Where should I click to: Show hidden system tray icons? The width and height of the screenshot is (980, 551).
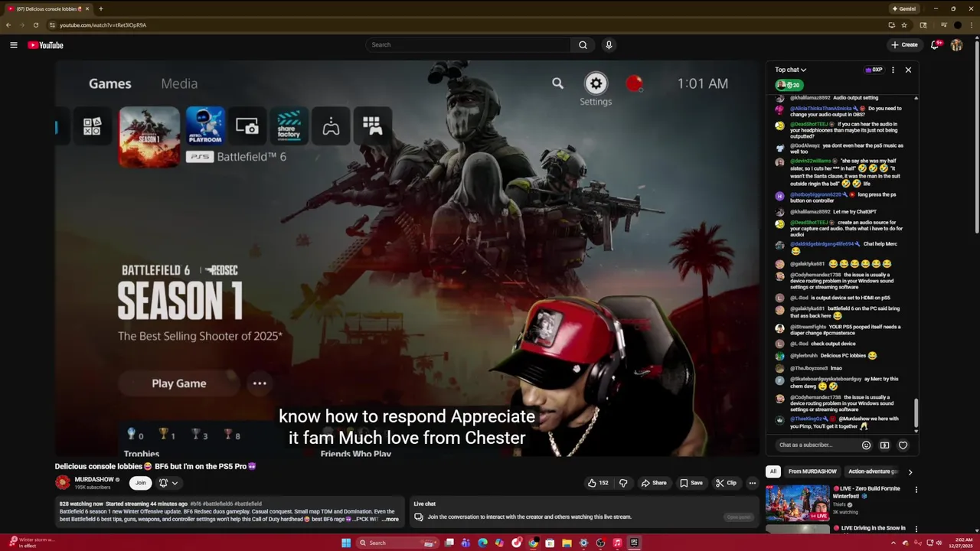(893, 543)
